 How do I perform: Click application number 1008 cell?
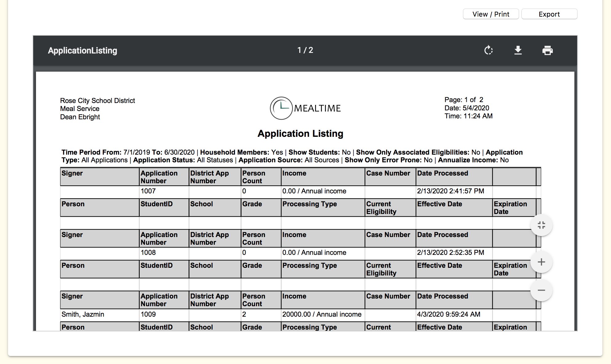click(x=148, y=252)
